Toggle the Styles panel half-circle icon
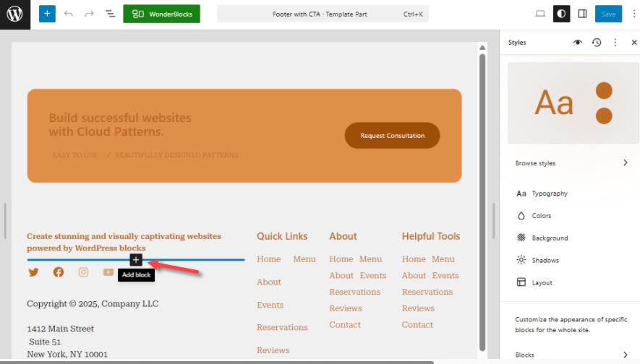Screen dimensions: 640x364 (x=561, y=14)
